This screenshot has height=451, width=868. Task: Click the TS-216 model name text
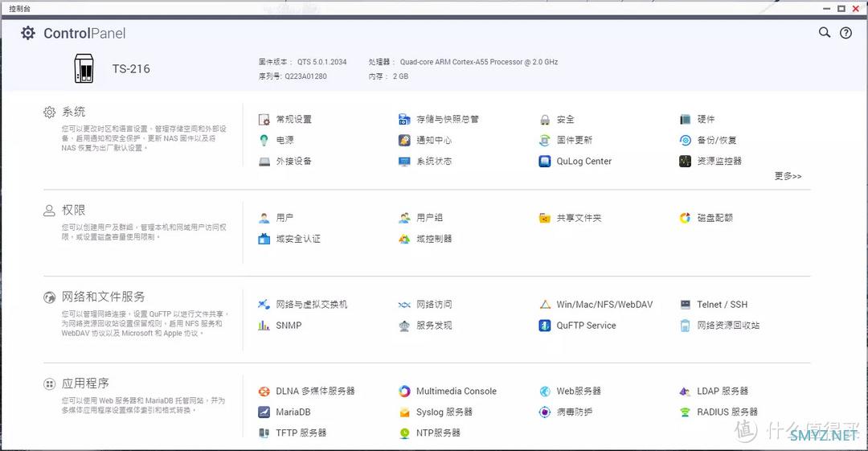coord(131,68)
